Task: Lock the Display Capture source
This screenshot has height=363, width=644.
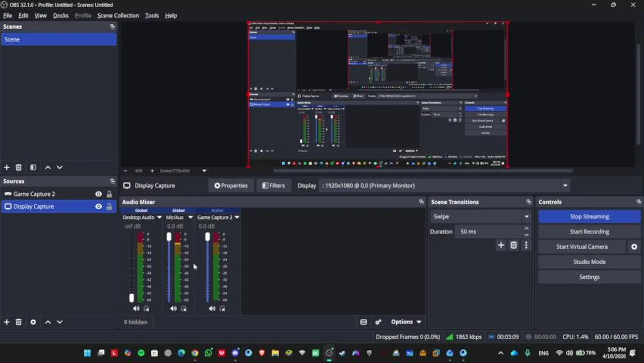Action: coord(109,206)
